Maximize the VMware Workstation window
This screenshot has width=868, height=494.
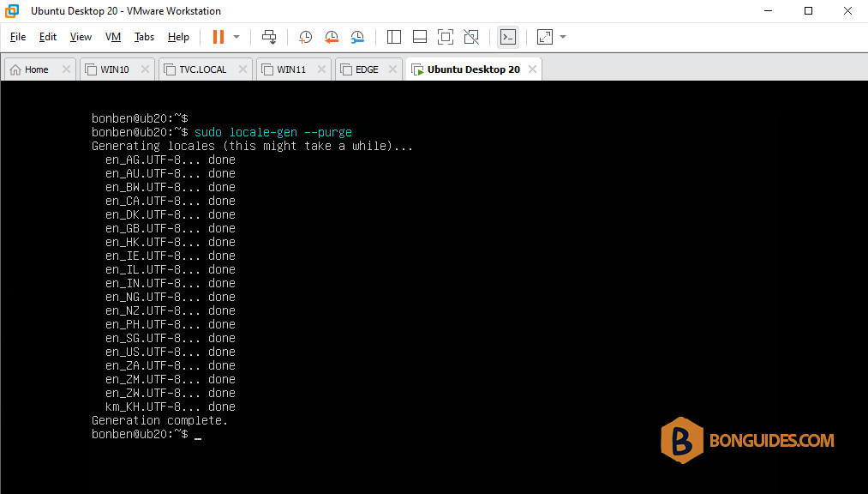(808, 11)
